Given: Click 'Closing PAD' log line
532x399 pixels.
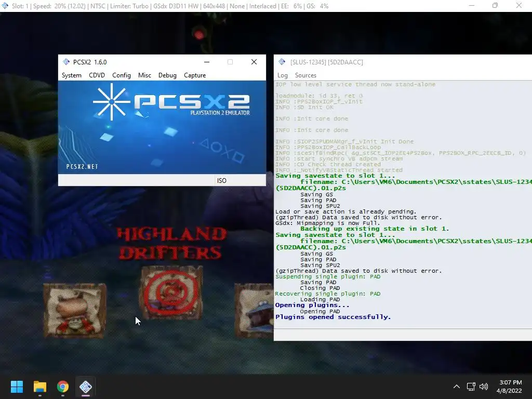Looking at the screenshot, I should [320, 288].
